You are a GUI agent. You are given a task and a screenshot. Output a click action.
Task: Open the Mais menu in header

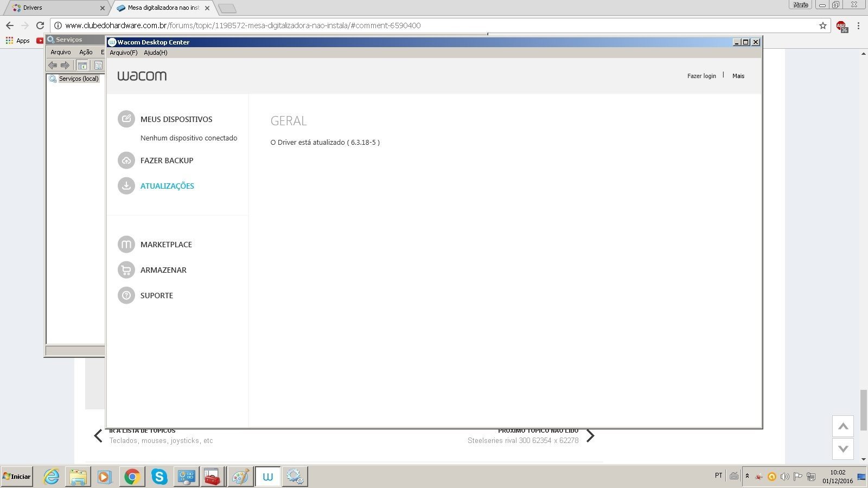pos(738,76)
